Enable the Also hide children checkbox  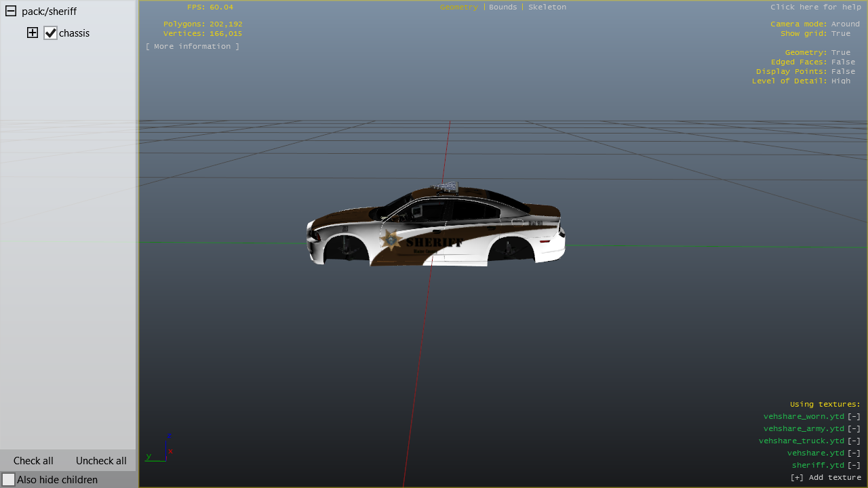click(x=9, y=480)
